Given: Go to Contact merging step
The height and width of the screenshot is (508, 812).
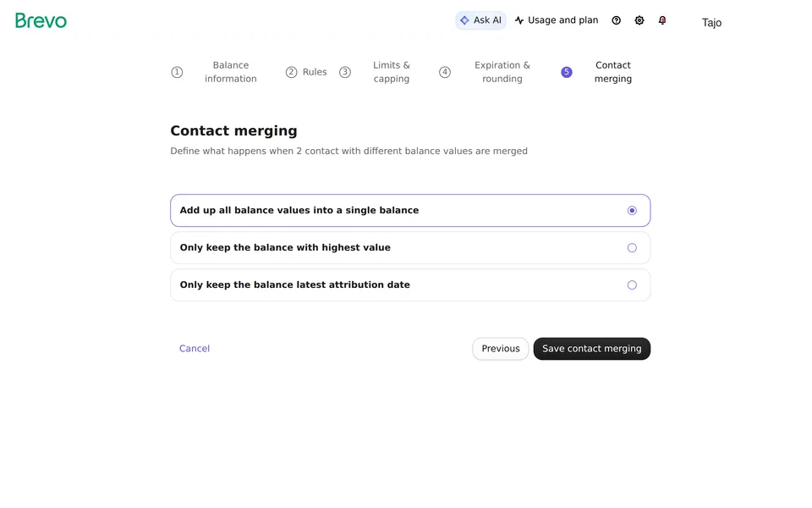Looking at the screenshot, I should 613,72.
